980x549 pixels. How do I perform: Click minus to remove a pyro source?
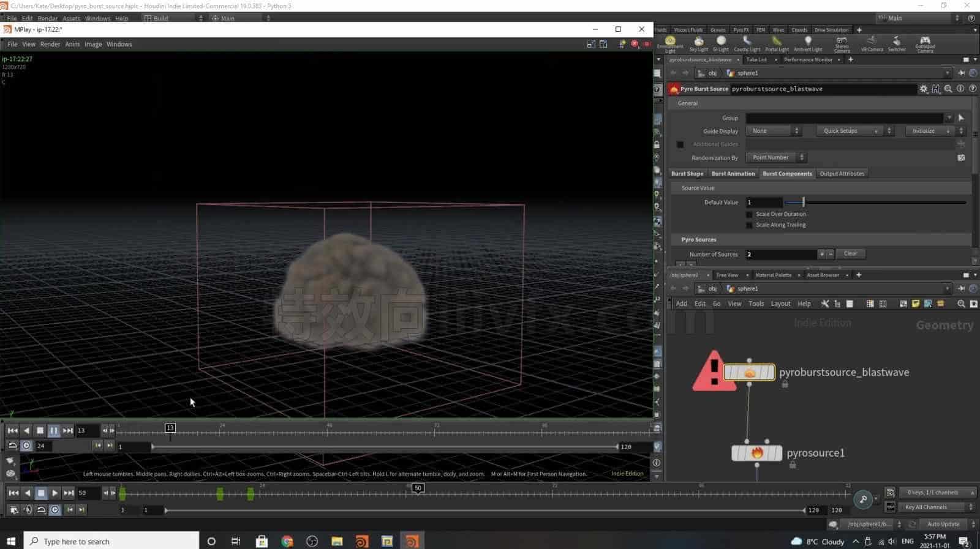tap(831, 254)
